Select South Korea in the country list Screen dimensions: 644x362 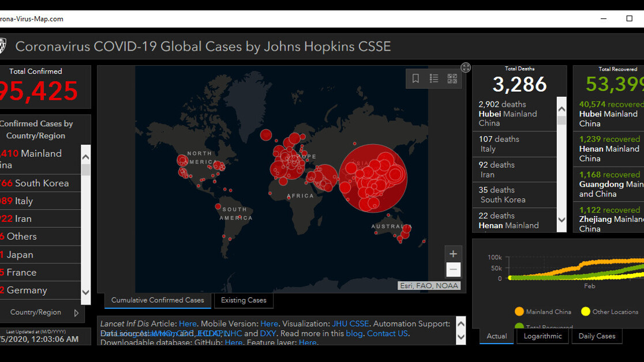coord(40,183)
